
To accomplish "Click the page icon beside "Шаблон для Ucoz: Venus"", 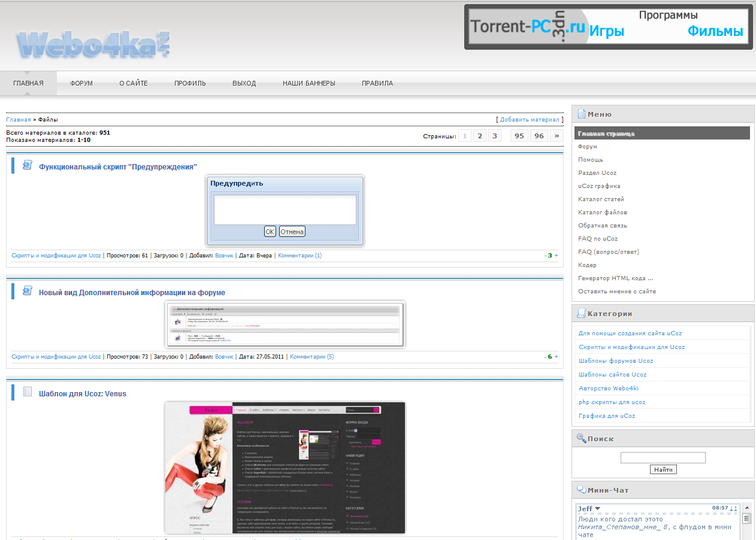I will 27,392.
